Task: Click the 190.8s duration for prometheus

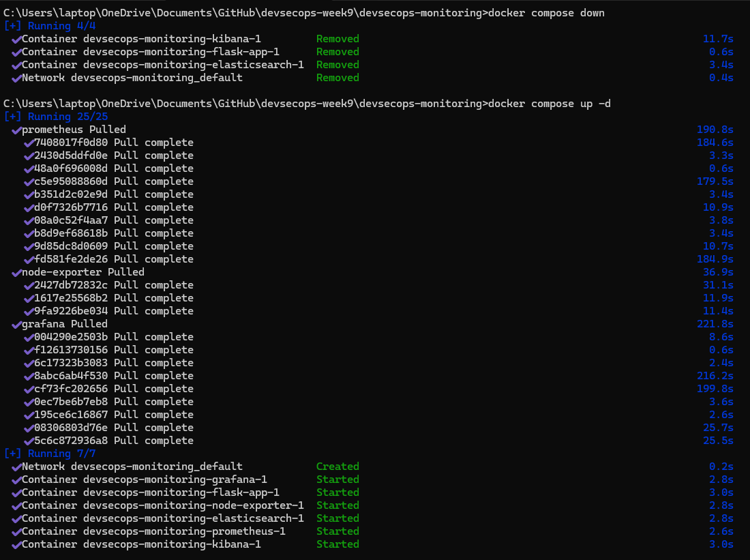Action: [715, 130]
